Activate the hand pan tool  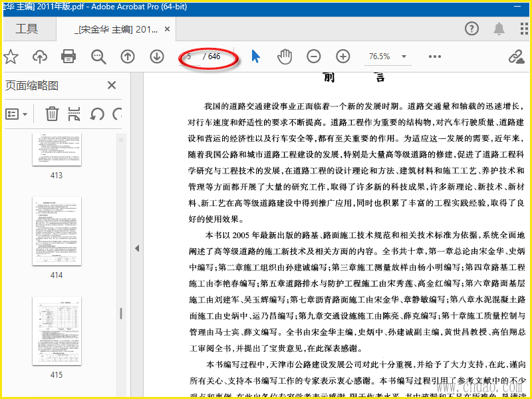pos(285,57)
